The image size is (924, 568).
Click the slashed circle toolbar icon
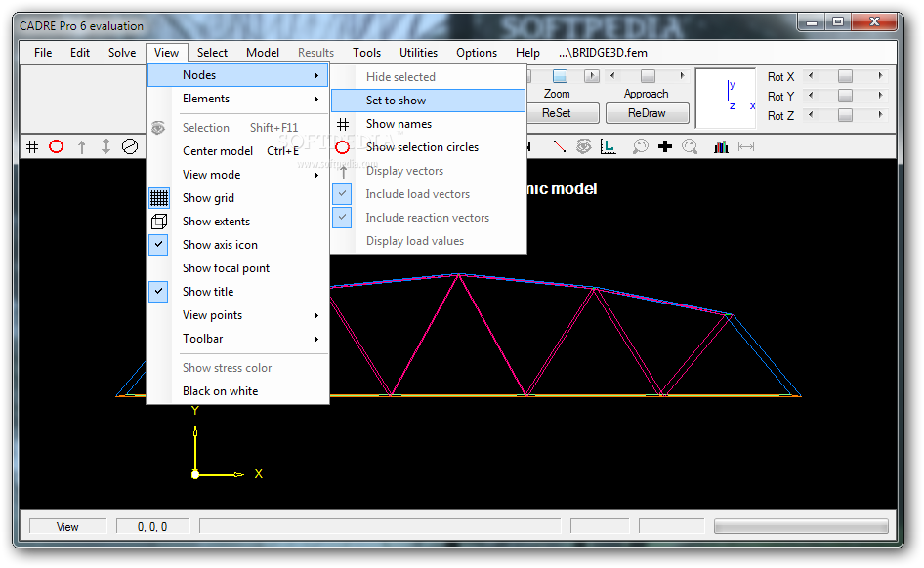130,146
